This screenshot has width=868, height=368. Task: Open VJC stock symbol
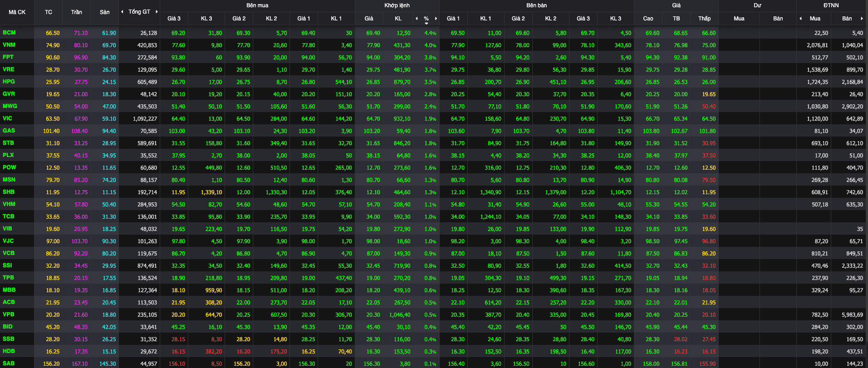pos(8,241)
